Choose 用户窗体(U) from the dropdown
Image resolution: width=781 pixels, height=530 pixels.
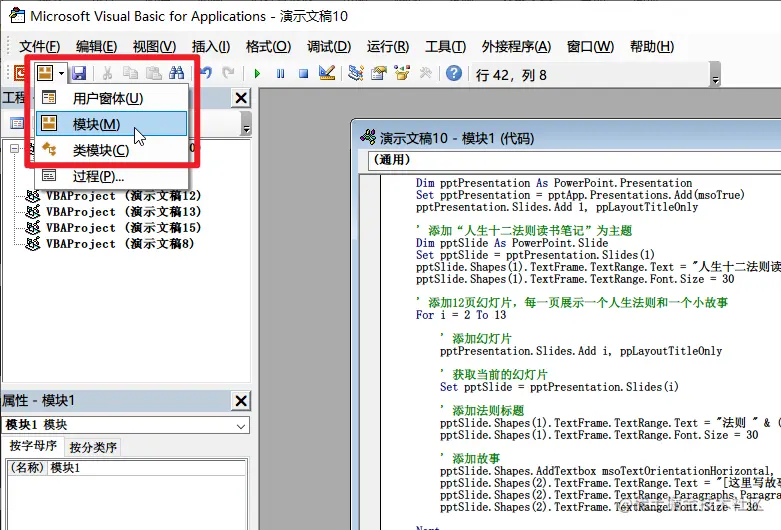click(112, 98)
